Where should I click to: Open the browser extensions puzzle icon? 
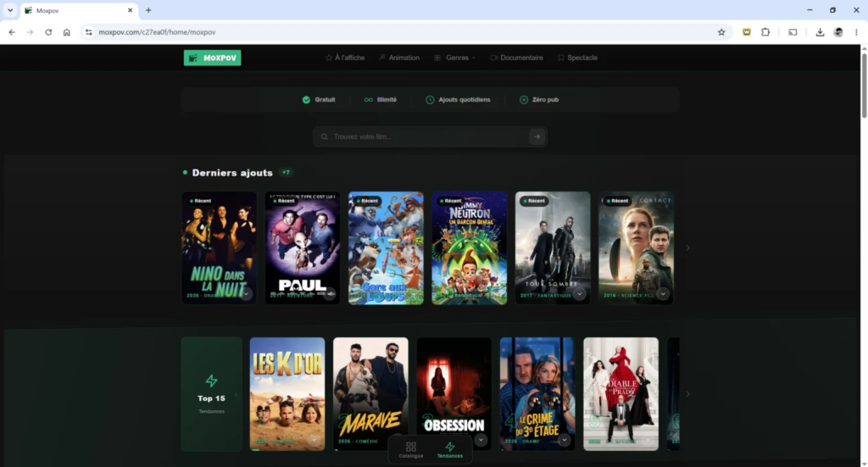click(x=765, y=32)
